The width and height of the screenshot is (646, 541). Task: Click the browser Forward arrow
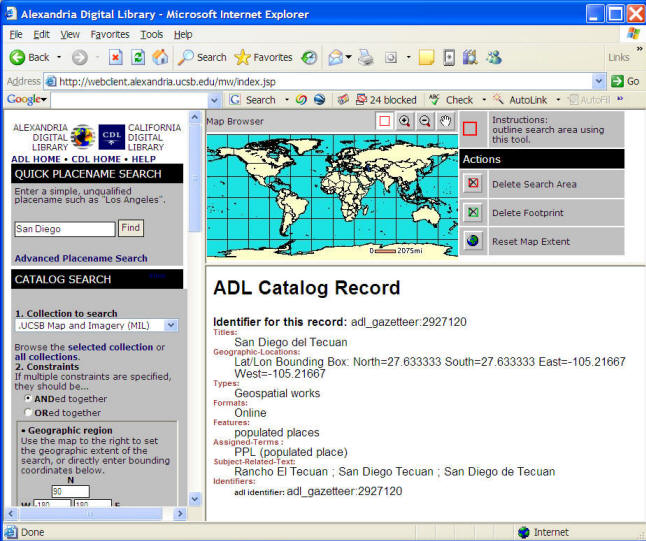pyautogui.click(x=80, y=57)
